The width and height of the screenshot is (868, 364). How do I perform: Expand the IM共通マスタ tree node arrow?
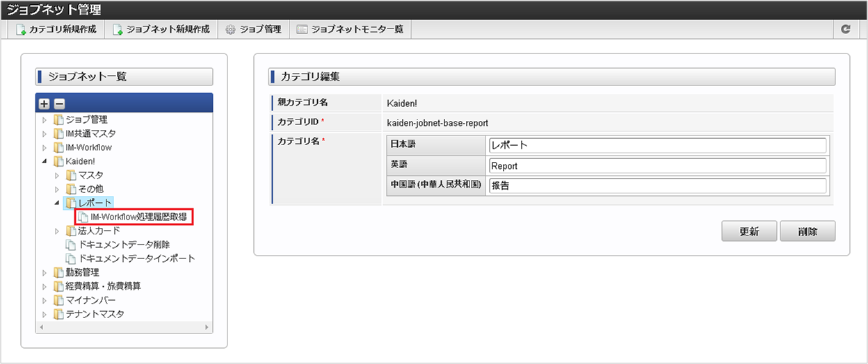[x=45, y=133]
